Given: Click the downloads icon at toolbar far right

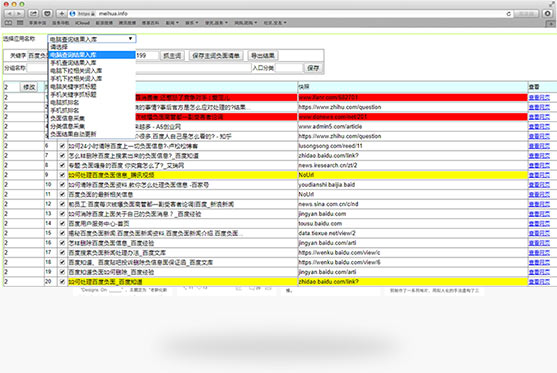Looking at the screenshot, I should [547, 13].
